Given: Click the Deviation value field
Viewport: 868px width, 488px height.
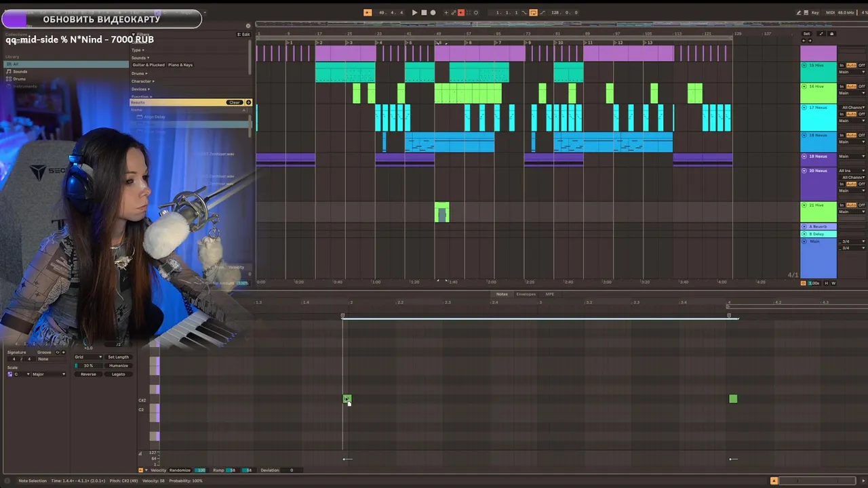Looking at the screenshot, I should 292,470.
